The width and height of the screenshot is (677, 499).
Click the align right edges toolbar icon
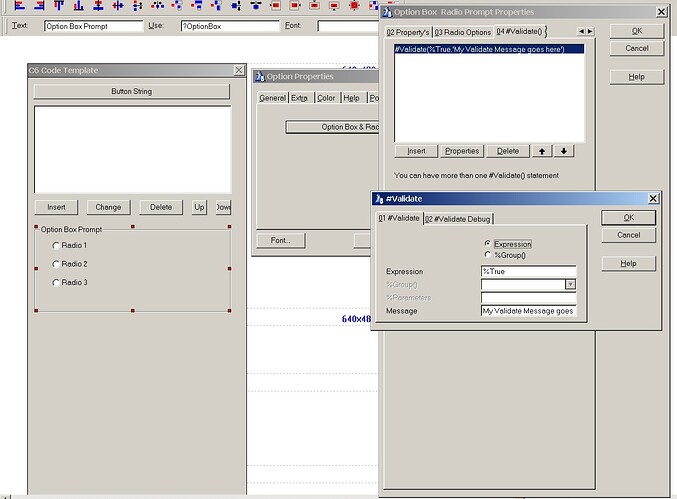click(39, 5)
